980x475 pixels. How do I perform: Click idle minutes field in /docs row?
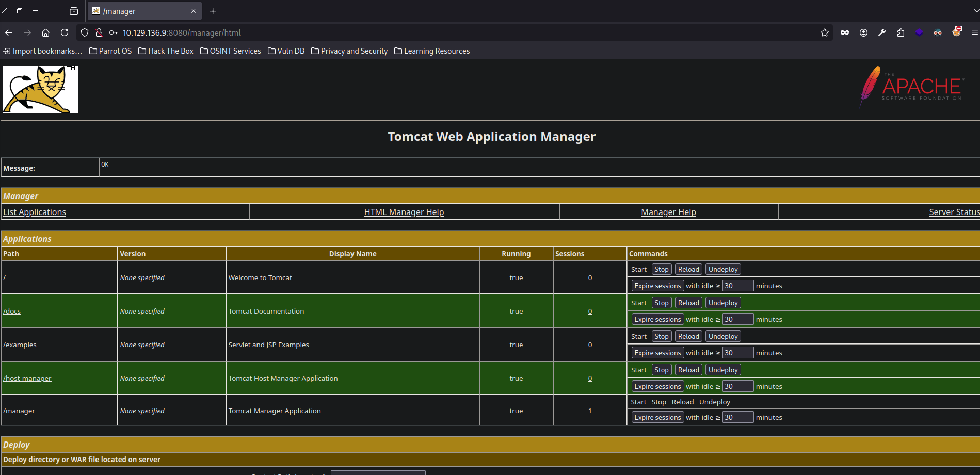[738, 319]
